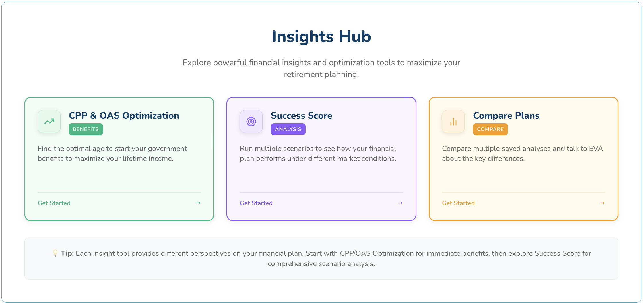Viewport: 644px width, 304px height.
Task: Select the COMPARE badge
Action: coord(490,129)
